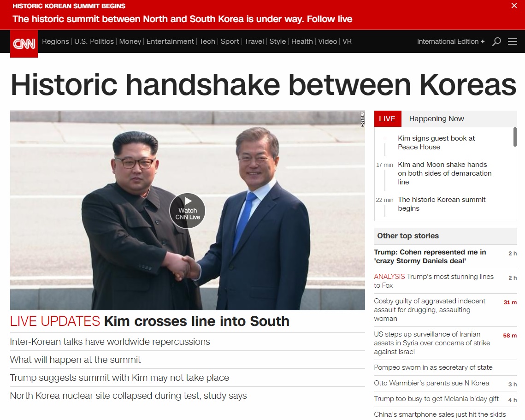Image resolution: width=525 pixels, height=420 pixels.
Task: Read 'What will happen at the summit'
Action: click(x=75, y=360)
